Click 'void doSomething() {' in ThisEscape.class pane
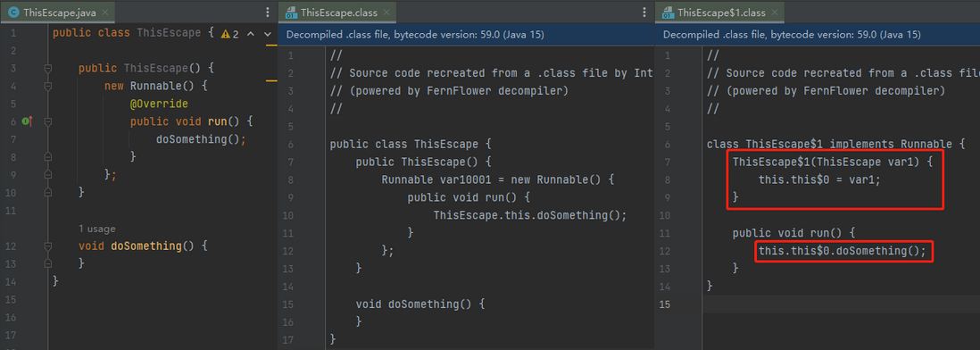 coord(420,304)
